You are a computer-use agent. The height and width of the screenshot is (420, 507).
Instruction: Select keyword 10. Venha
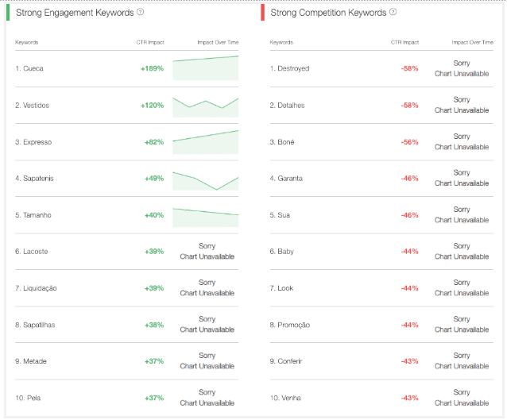[285, 398]
